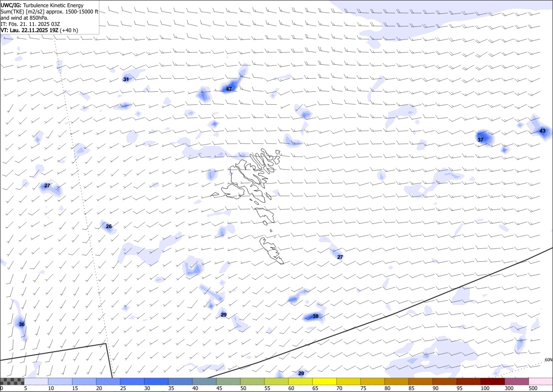The width and height of the screenshot is (553, 392).
Task: Click the 95–100 dark red legend segment
Action: (468, 381)
